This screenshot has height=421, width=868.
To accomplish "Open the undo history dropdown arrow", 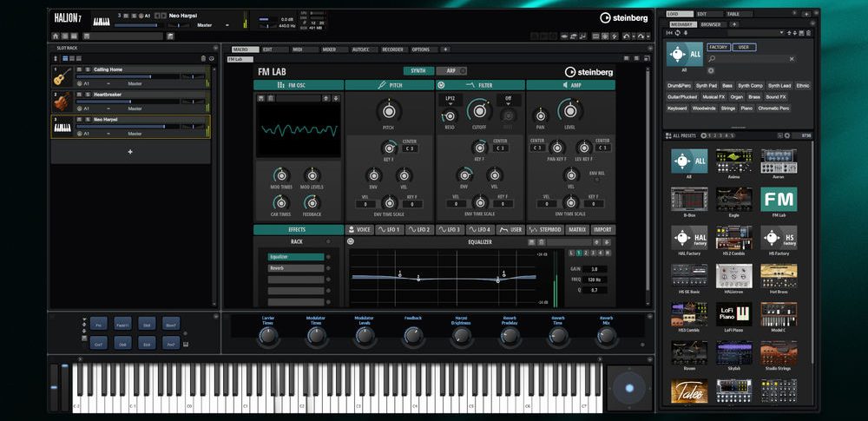I will tap(634, 36).
